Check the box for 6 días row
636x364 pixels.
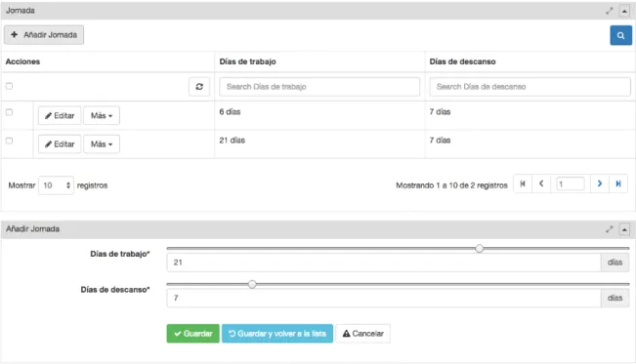click(x=9, y=112)
